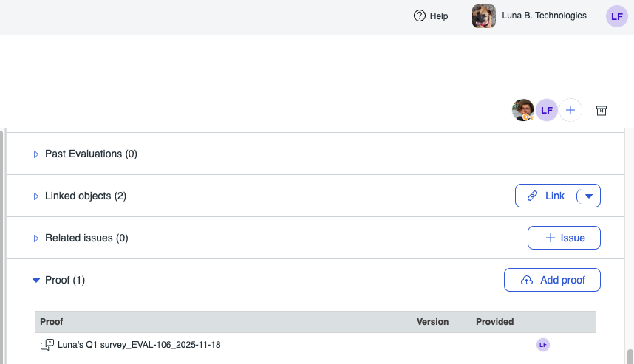Expand the Past Evaluations section
Image resolution: width=634 pixels, height=364 pixels.
35,154
